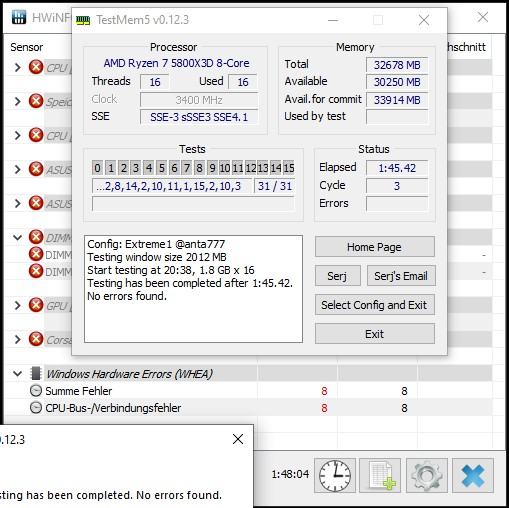Expand the Speicher sensor group
Image resolution: width=509 pixels, height=508 pixels.
pos(17,101)
